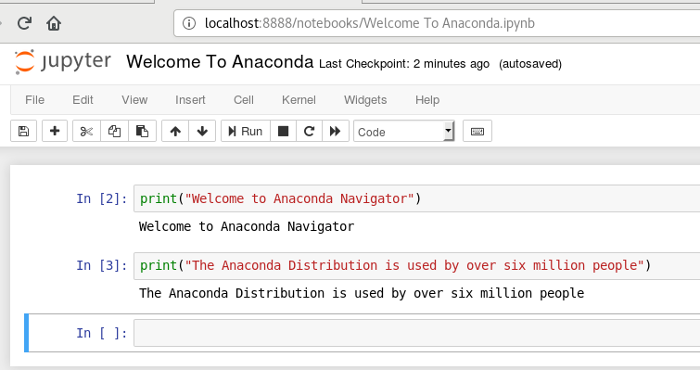Move selected cell down arrow
Image resolution: width=700 pixels, height=370 pixels.
[202, 131]
